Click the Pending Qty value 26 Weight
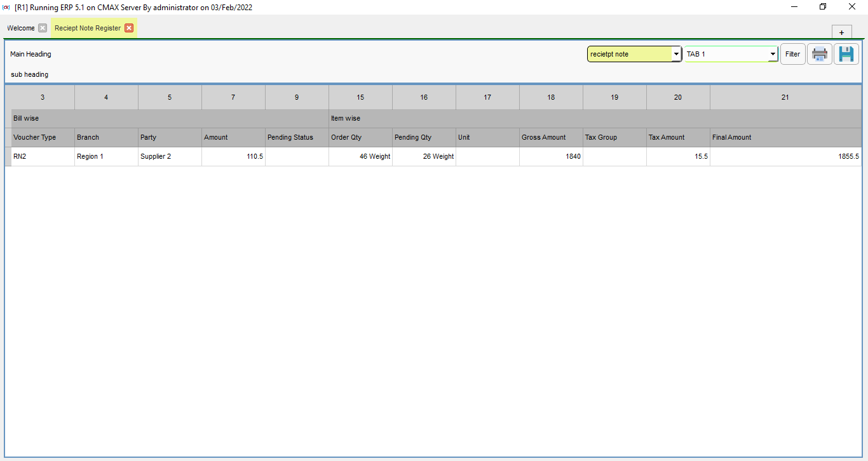This screenshot has height=461, width=868. coord(438,156)
